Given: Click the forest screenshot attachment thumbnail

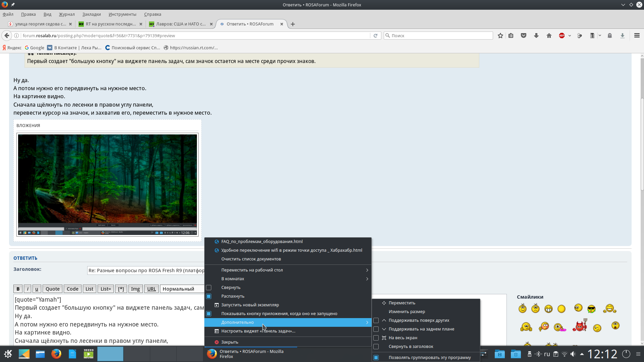Looking at the screenshot, I should 107,185.
